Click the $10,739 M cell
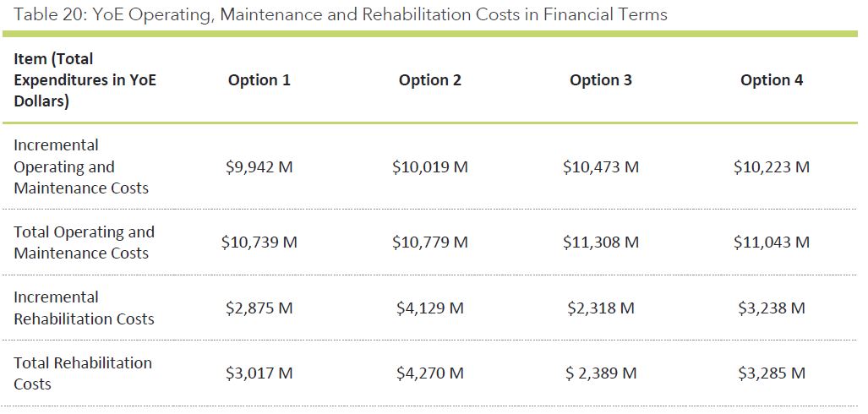Image resolution: width=868 pixels, height=414 pixels. [x=259, y=242]
